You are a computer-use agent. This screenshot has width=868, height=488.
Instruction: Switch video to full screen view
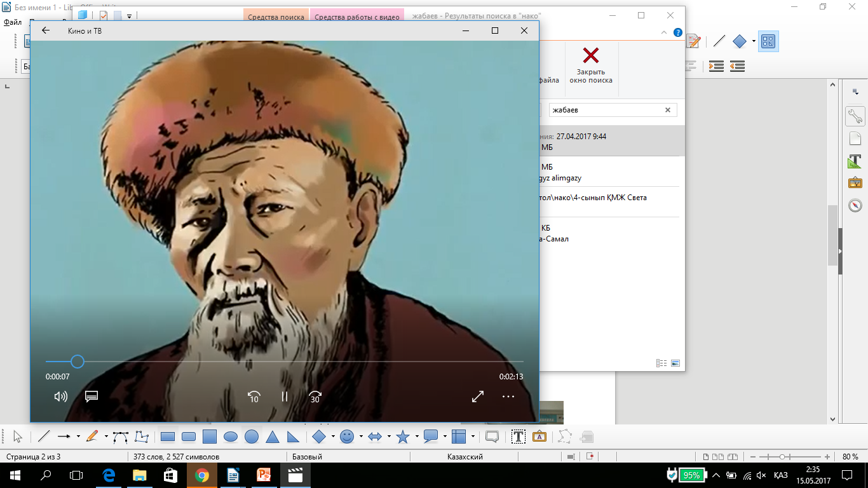click(478, 396)
